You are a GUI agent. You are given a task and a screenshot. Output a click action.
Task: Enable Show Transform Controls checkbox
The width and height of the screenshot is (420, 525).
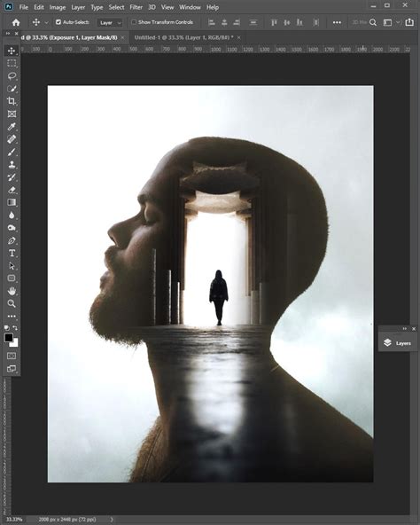coord(134,22)
